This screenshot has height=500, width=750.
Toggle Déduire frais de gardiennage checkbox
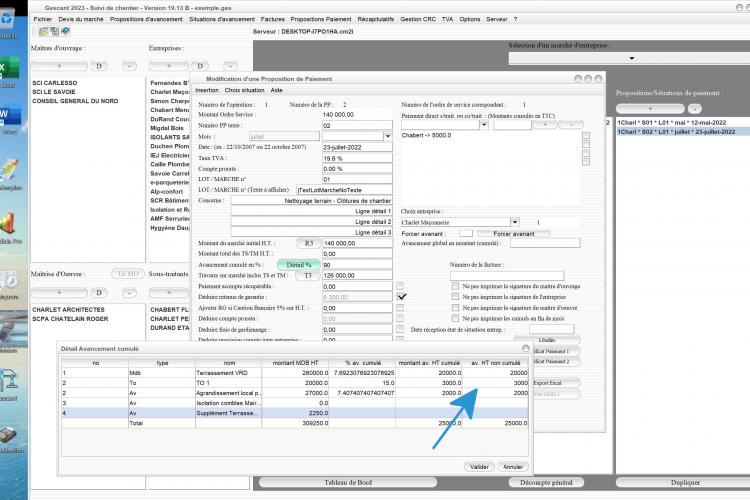[400, 329]
